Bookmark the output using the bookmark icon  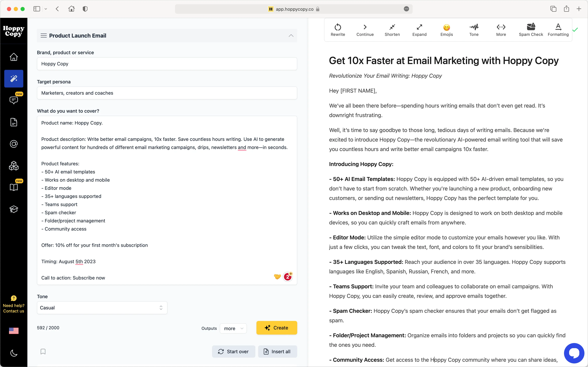[x=43, y=352]
